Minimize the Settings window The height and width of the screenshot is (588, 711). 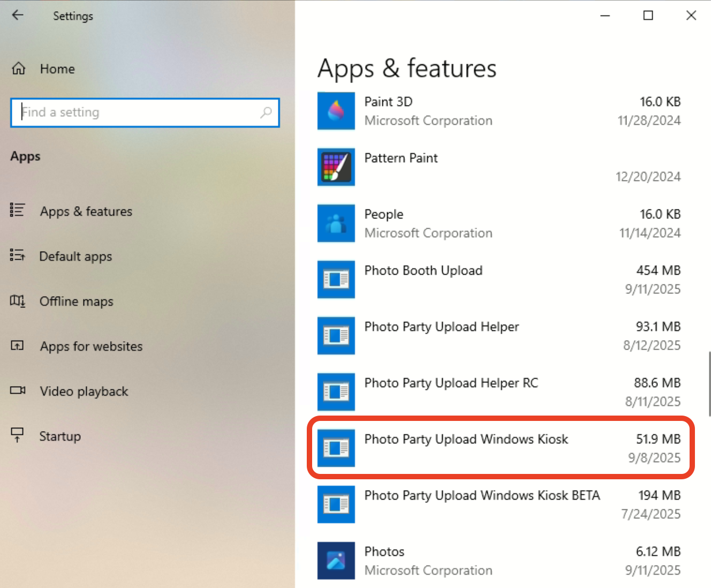(x=605, y=16)
